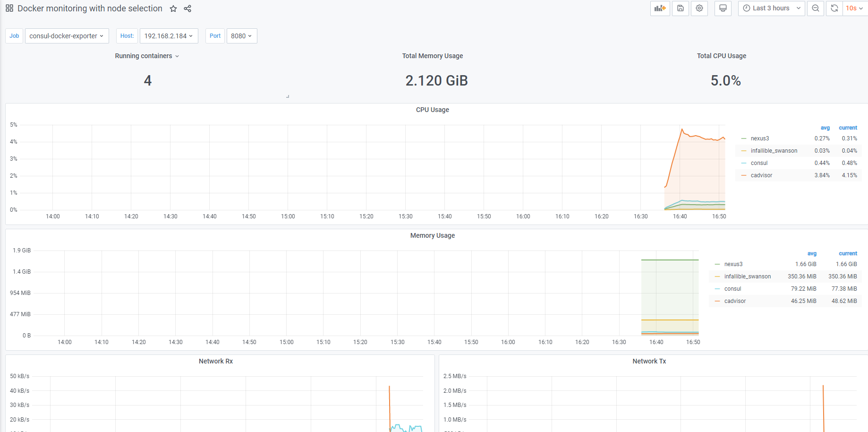Save the dashboard
The height and width of the screenshot is (432, 868).
click(x=681, y=9)
